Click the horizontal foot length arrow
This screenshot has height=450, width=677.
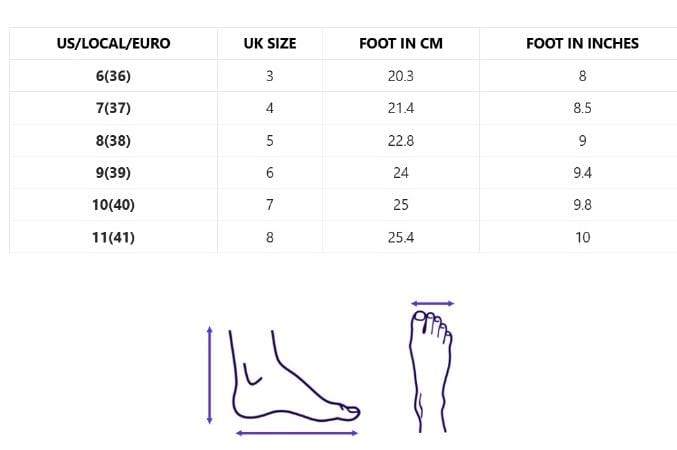tap(297, 433)
